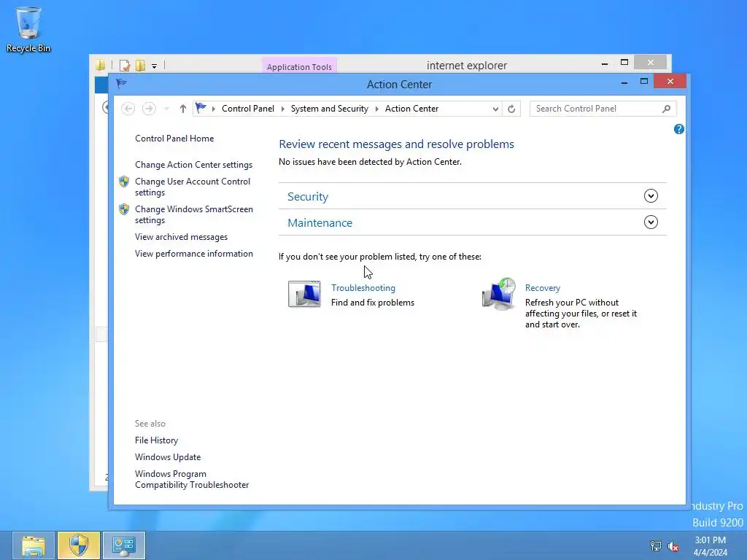Maximize the Action Center window

click(x=644, y=82)
